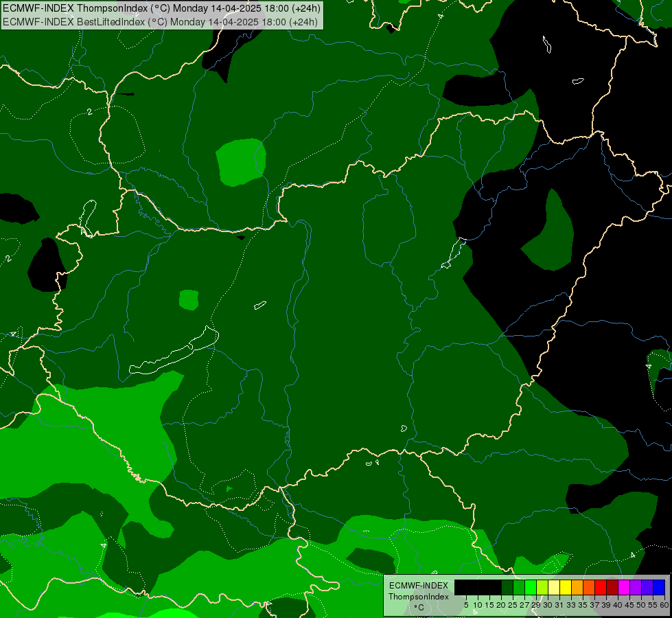Image resolution: width=672 pixels, height=618 pixels.
Task: Click legend tick label '39'
Action: 606,605
